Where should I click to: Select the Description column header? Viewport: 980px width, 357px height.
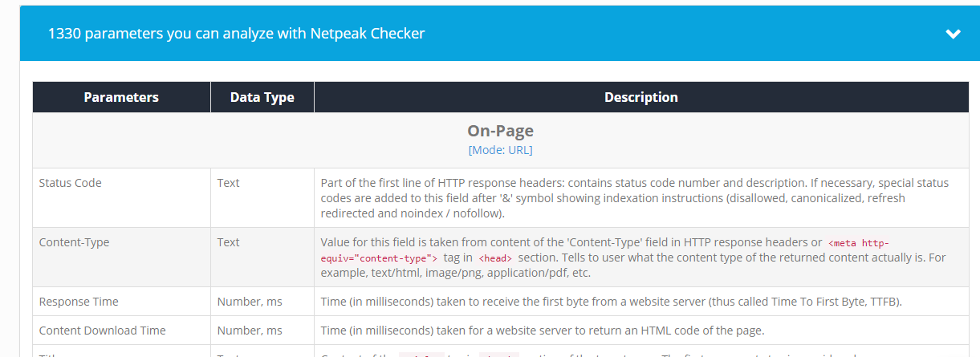coord(641,97)
